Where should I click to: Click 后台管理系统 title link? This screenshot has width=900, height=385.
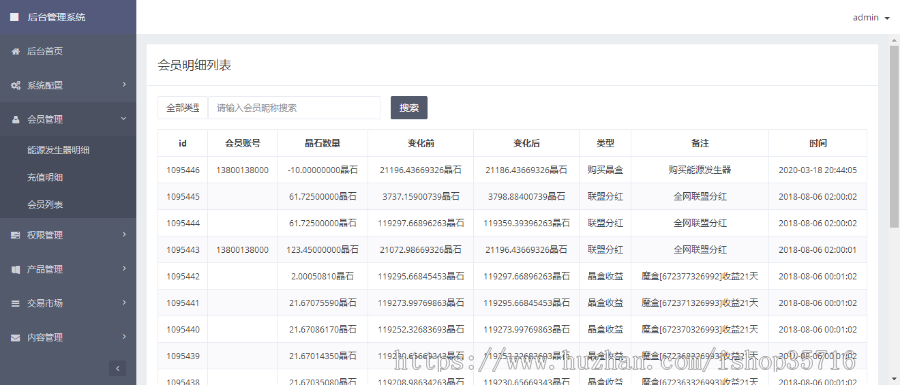tap(56, 17)
